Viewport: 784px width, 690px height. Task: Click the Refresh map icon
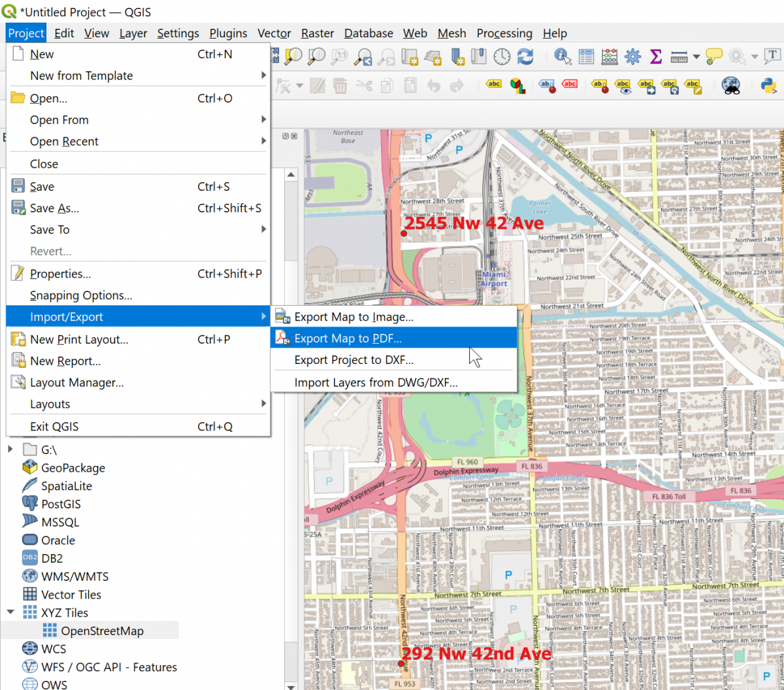[525, 57]
